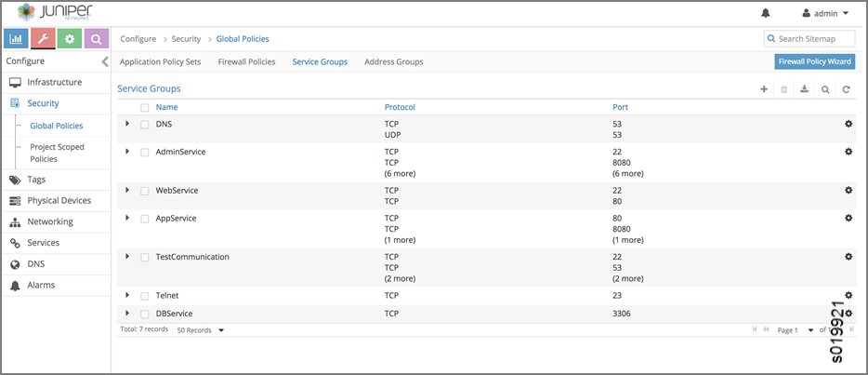Download service groups list

tap(805, 89)
